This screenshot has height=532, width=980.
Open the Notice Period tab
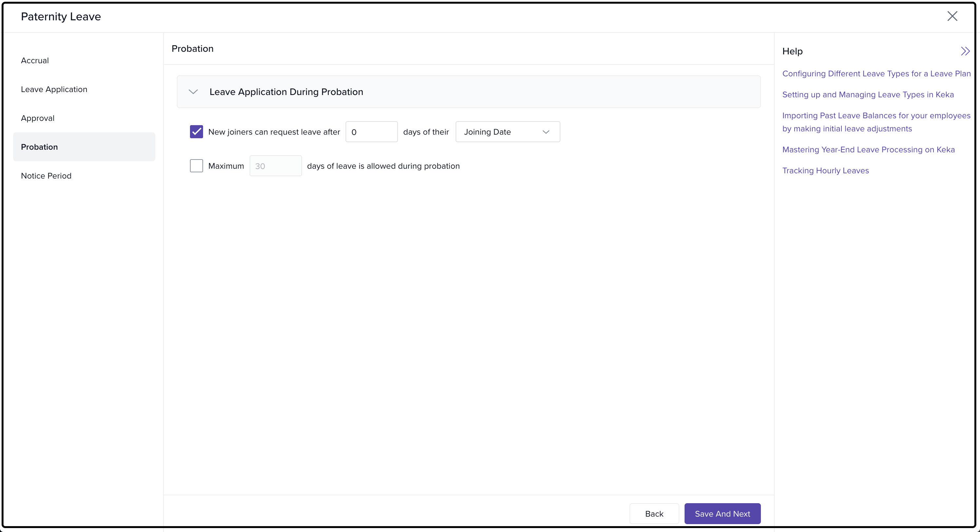pos(46,176)
